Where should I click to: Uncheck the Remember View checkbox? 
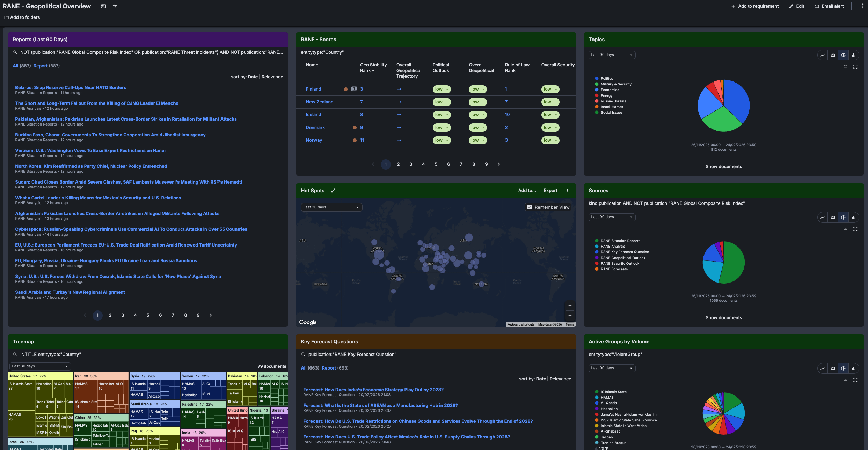pyautogui.click(x=530, y=207)
